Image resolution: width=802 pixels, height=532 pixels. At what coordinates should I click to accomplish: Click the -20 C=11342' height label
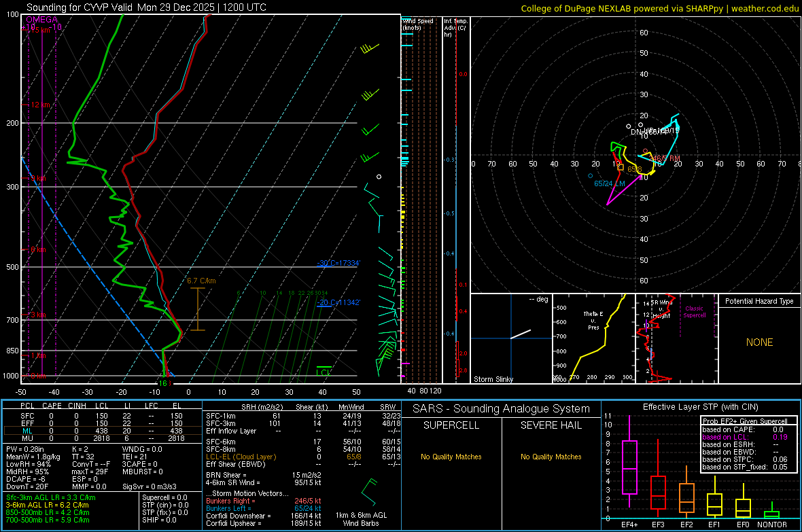click(x=338, y=302)
